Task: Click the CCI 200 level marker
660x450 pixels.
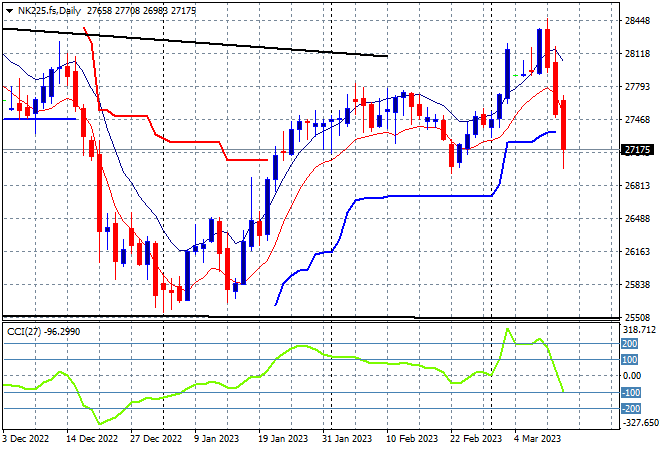Action: [630, 344]
